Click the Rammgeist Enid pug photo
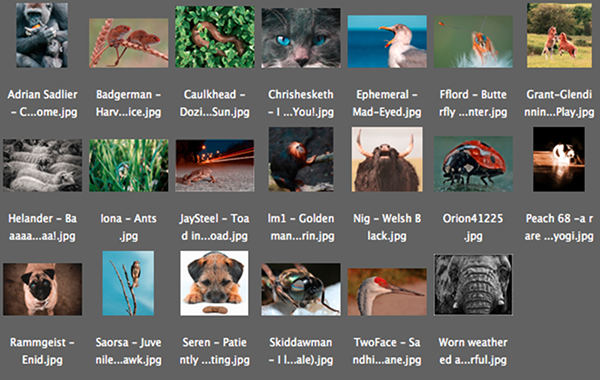The height and width of the screenshot is (380, 600). click(x=42, y=289)
